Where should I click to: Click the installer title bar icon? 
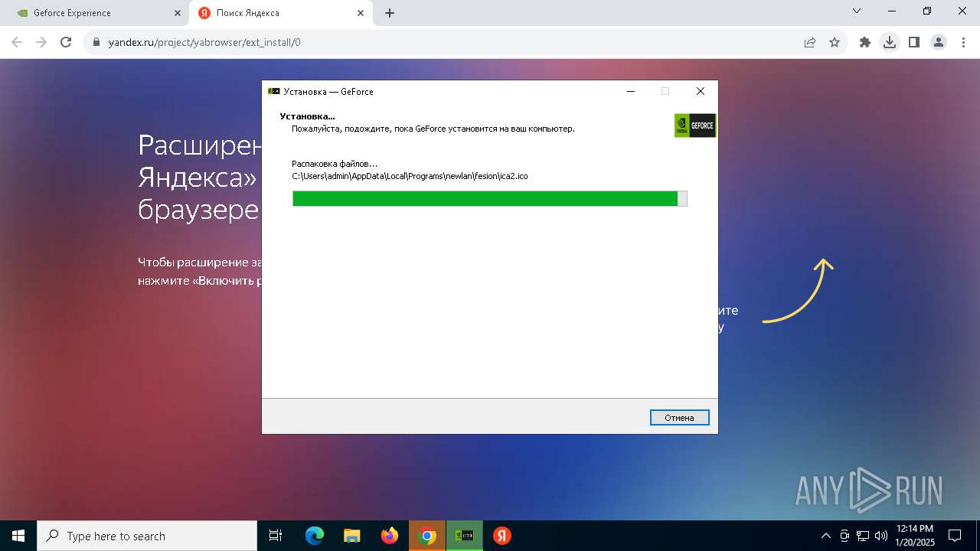coord(273,91)
